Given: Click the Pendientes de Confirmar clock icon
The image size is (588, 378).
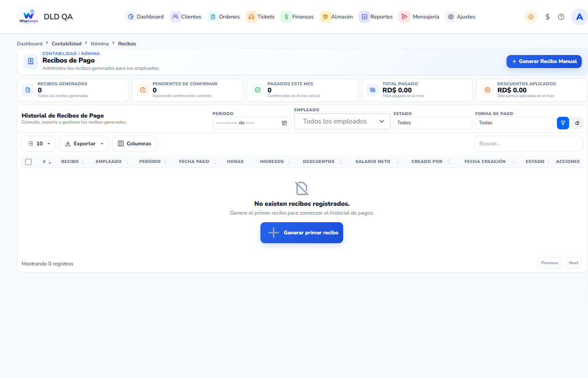Looking at the screenshot, I should pos(143,90).
